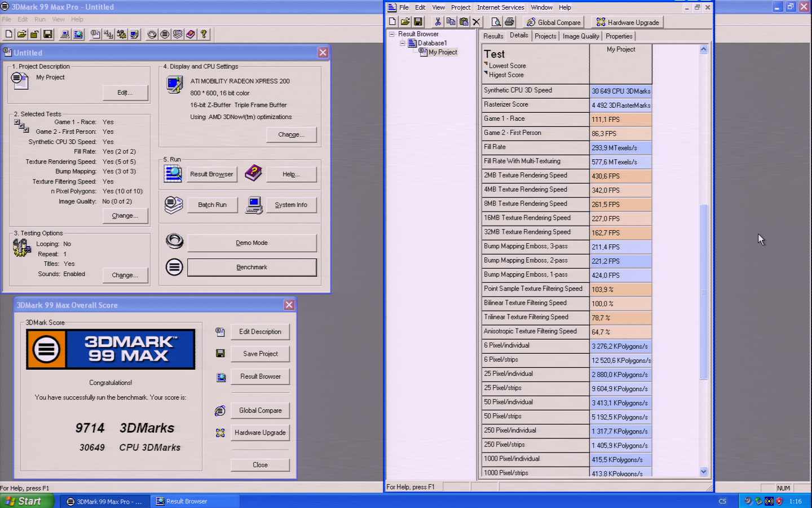Click the System Info button
The width and height of the screenshot is (812, 508).
(291, 205)
